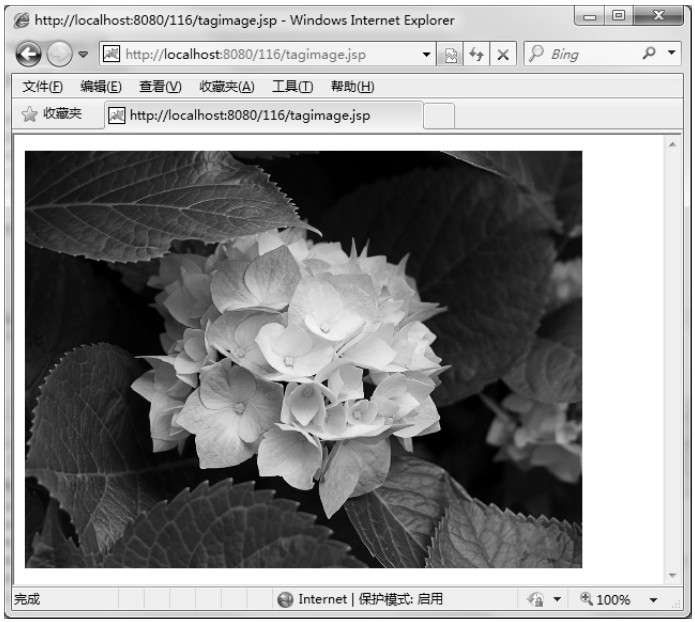Click the page icon in address bar

pos(111,54)
